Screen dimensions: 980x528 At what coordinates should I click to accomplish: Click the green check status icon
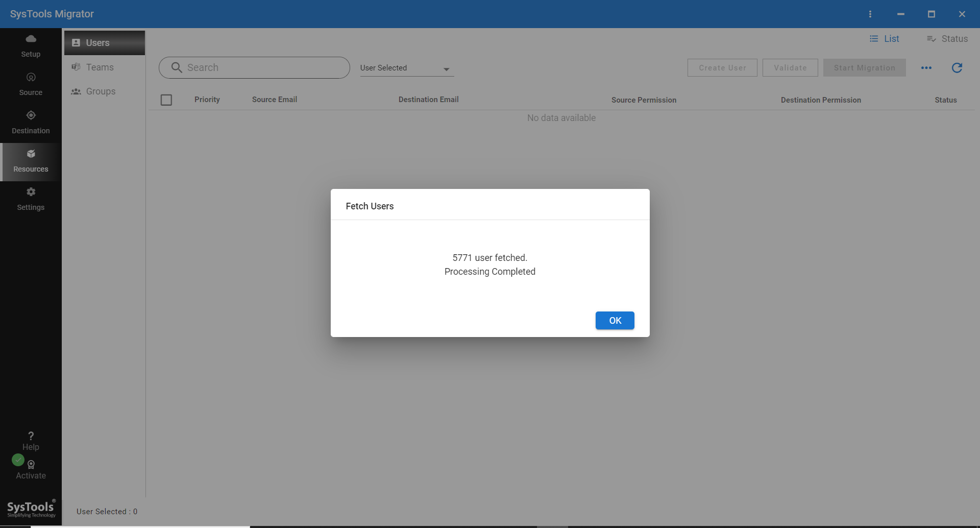[x=18, y=460]
